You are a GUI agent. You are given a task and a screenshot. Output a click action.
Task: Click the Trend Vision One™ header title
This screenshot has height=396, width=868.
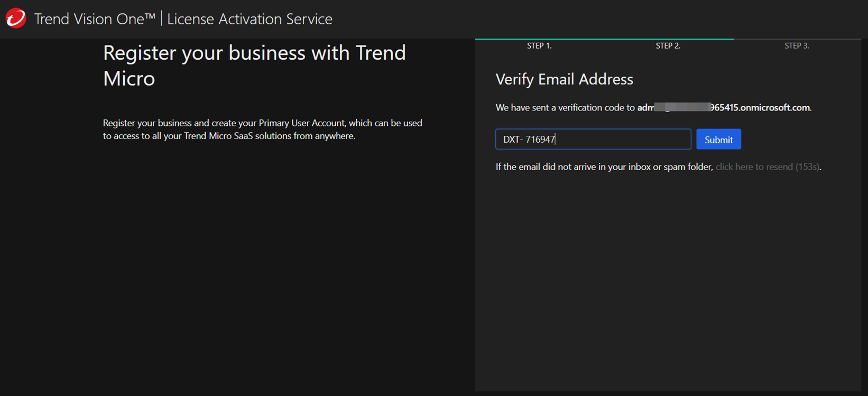[95, 19]
